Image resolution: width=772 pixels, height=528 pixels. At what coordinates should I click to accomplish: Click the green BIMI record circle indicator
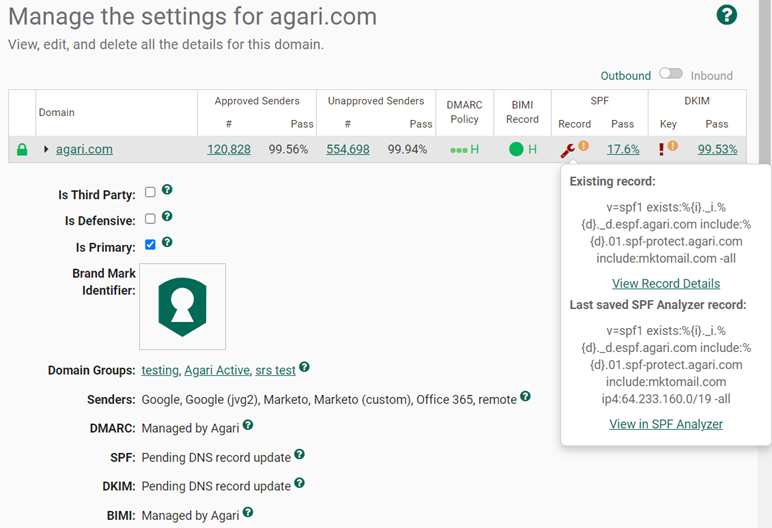pyautogui.click(x=516, y=149)
